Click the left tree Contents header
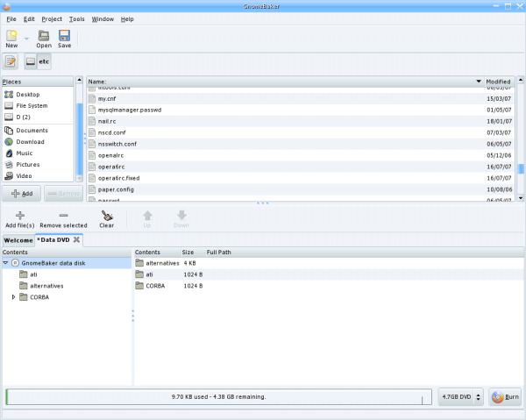526x420 pixels. (67, 253)
